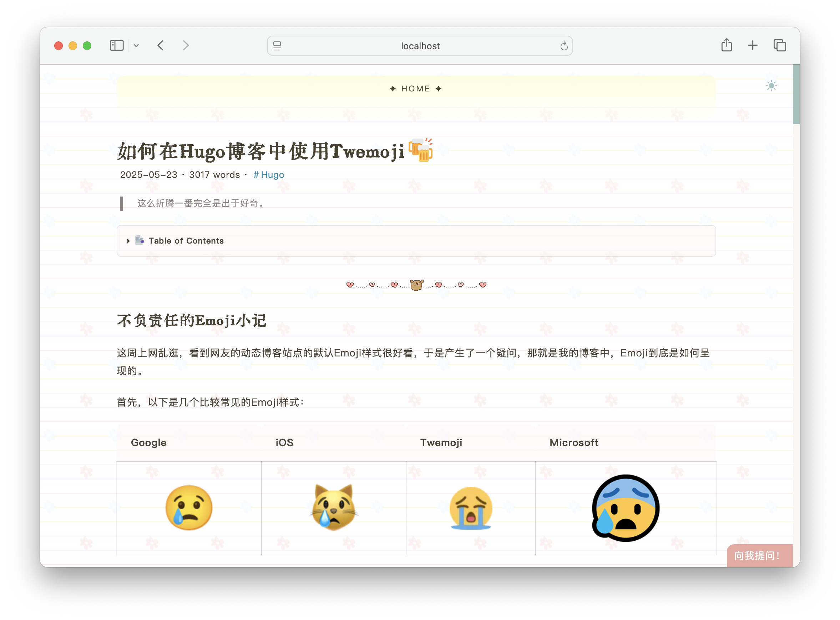Toggle the sun light/dark theme switch
The width and height of the screenshot is (840, 620).
(x=771, y=86)
